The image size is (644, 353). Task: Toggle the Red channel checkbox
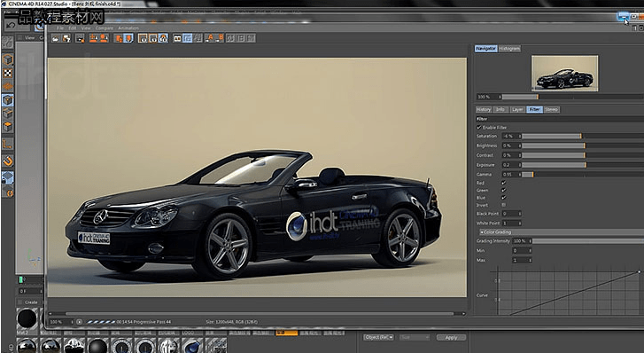(x=503, y=183)
